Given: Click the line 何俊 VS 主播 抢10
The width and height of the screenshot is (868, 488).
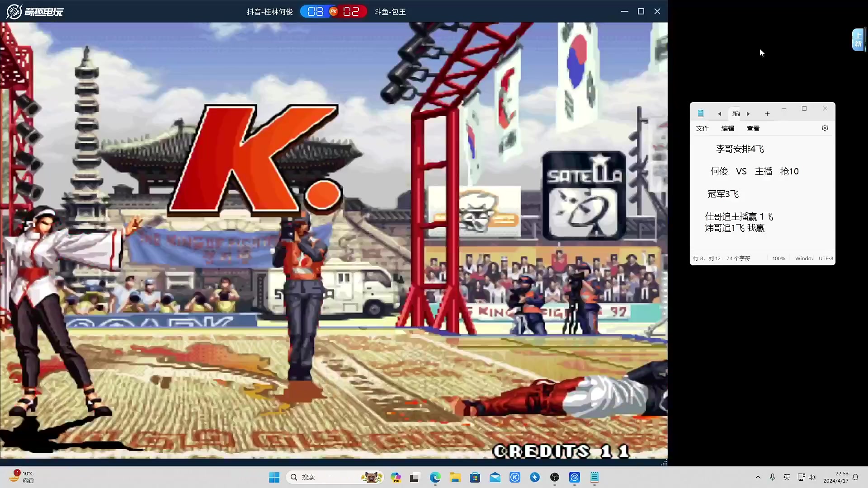Looking at the screenshot, I should [754, 171].
